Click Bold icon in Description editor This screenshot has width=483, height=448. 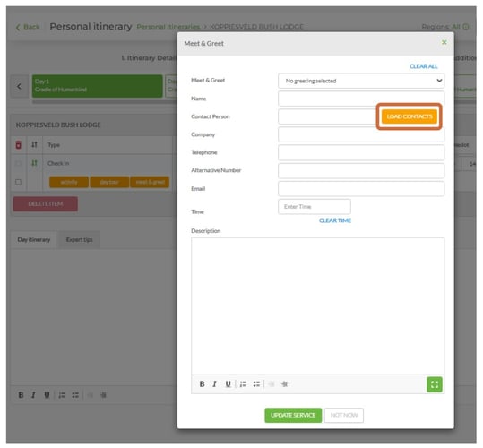tap(203, 384)
